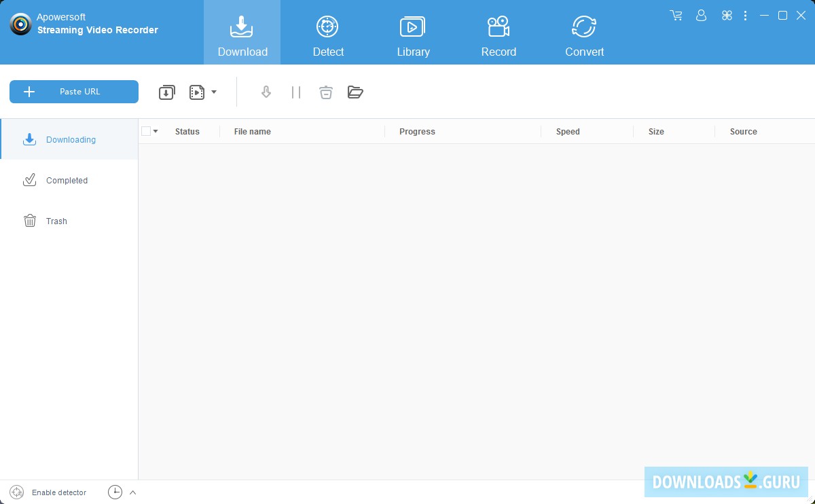The width and height of the screenshot is (815, 504).
Task: Open the user account icon
Action: 701,15
